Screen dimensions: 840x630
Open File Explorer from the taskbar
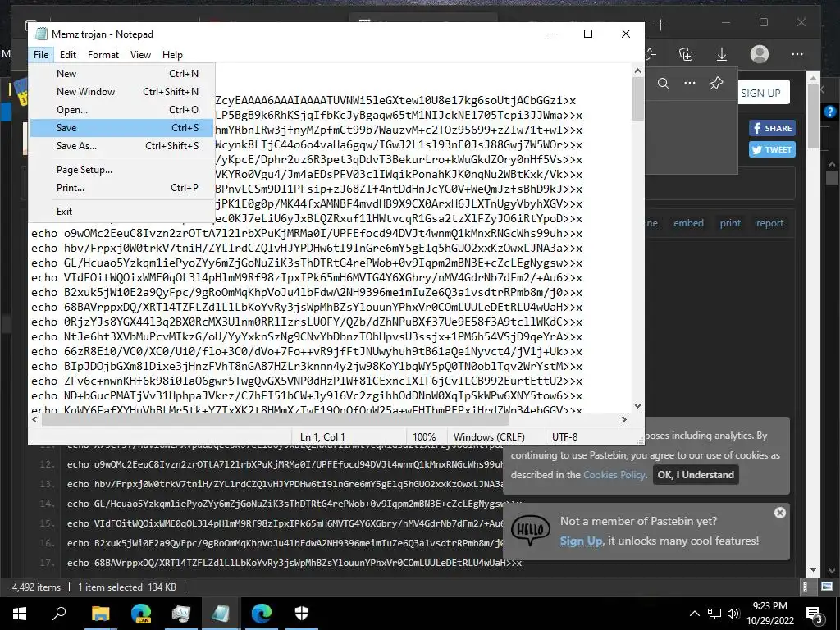click(100, 614)
